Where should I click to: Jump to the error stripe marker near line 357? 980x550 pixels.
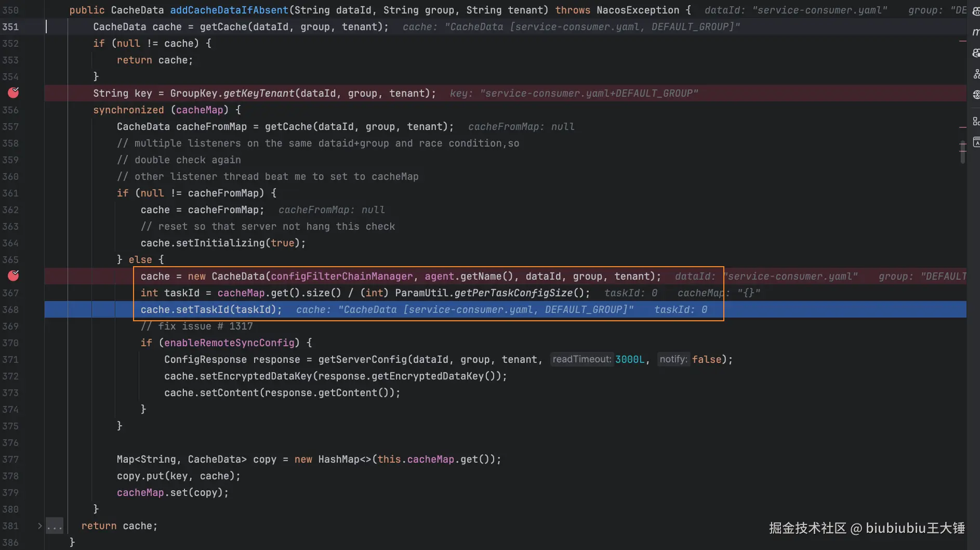962,126
